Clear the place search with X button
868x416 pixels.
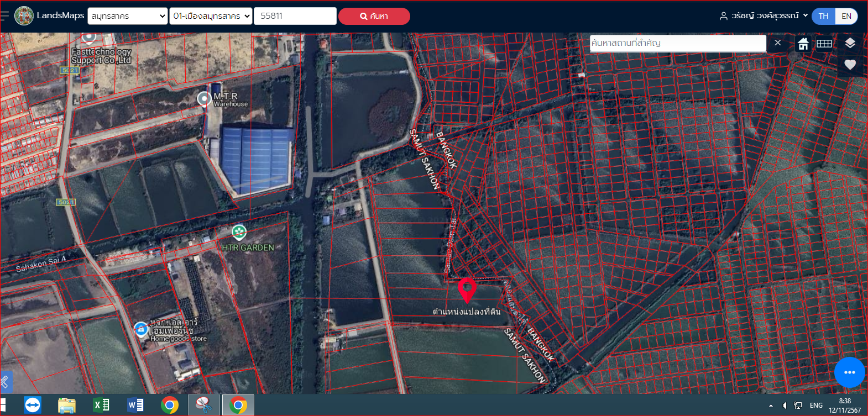click(777, 43)
